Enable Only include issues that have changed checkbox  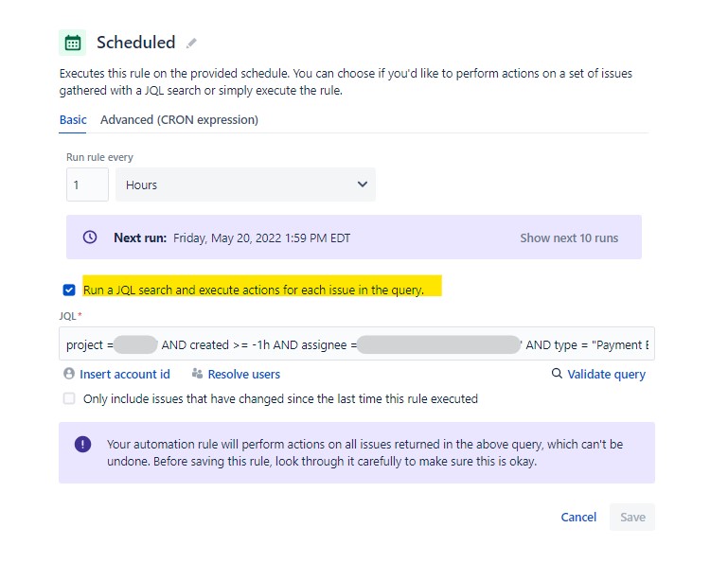tap(69, 398)
